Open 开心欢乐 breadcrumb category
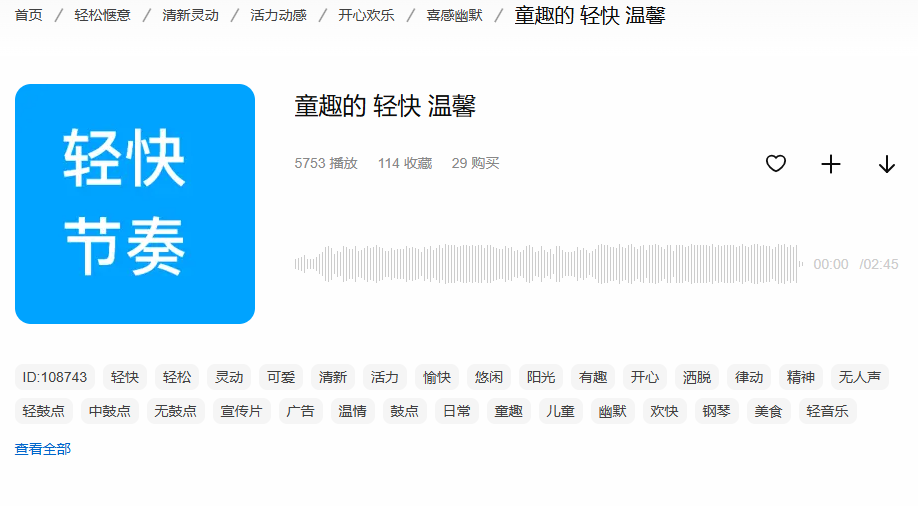 (x=366, y=15)
